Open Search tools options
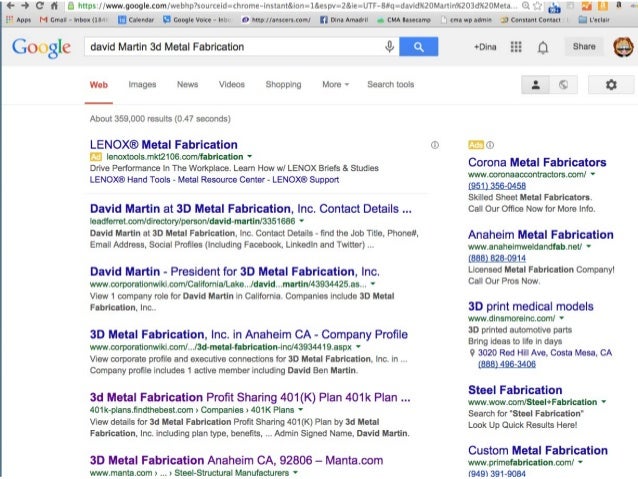The height and width of the screenshot is (479, 638). pos(391,85)
